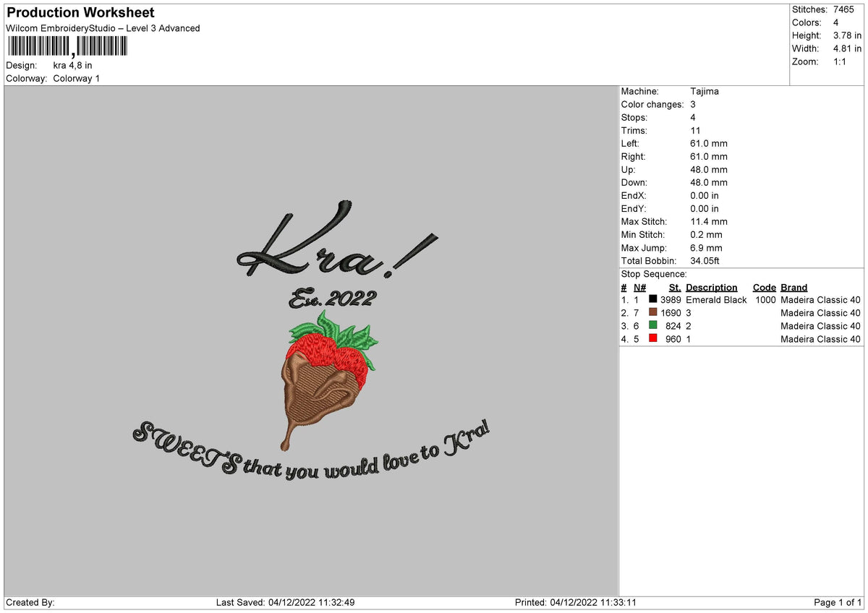The image size is (868, 613).
Task: Click the Page 1 of 1 label
Action: 838,601
